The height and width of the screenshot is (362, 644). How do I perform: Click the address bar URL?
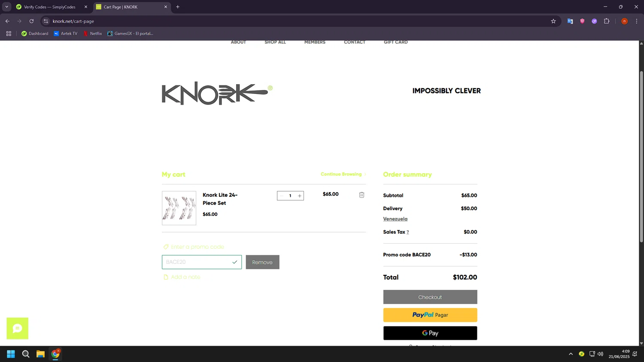click(x=73, y=21)
